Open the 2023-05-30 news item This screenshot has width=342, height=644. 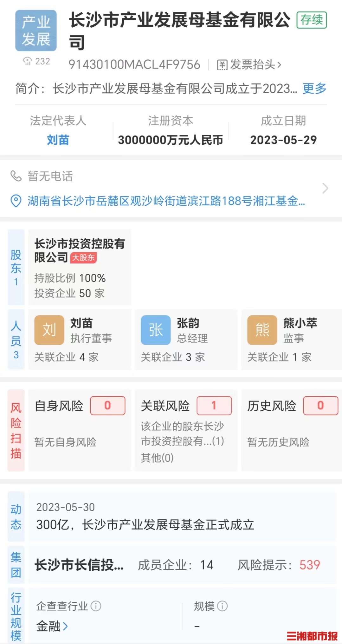pos(182,517)
